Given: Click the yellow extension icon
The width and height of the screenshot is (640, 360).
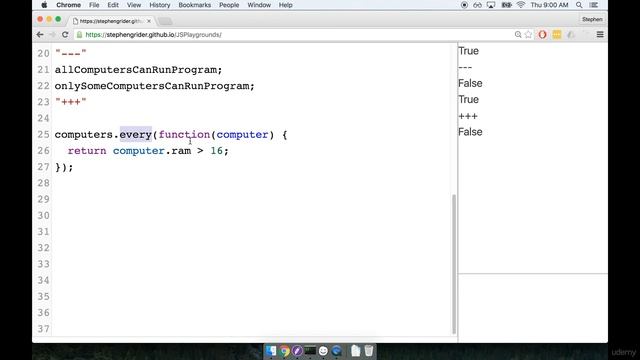Looking at the screenshot, I should coord(556,35).
